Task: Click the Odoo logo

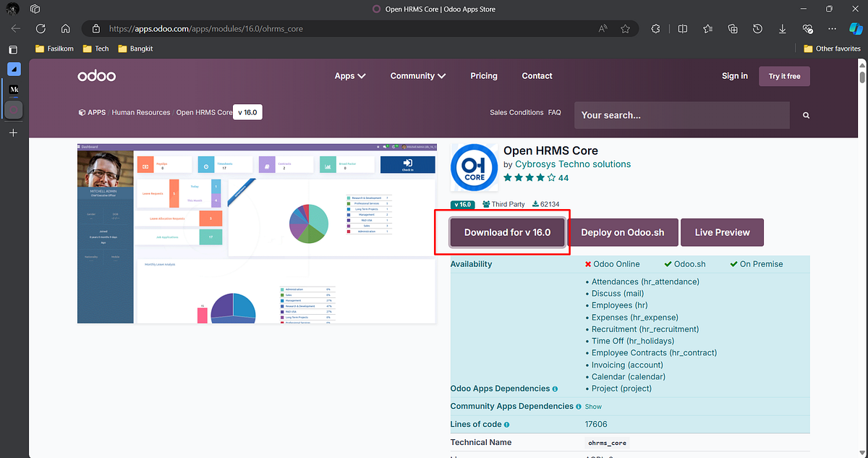Action: 96,76
